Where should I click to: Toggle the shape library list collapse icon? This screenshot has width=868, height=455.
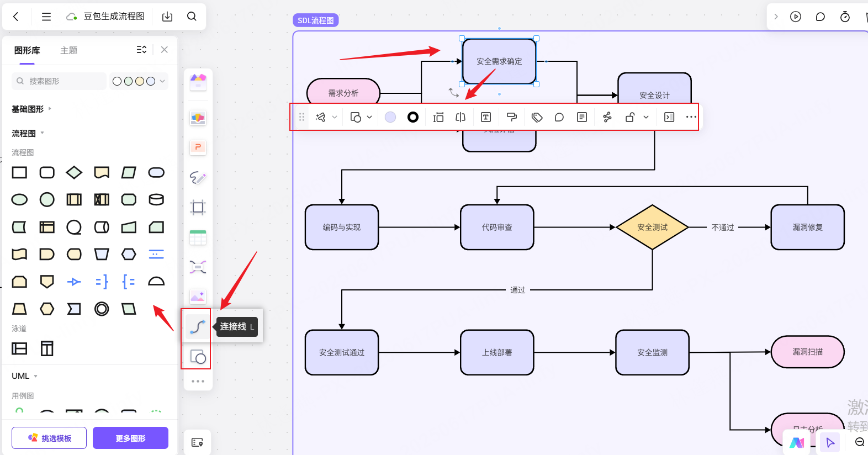pos(142,50)
